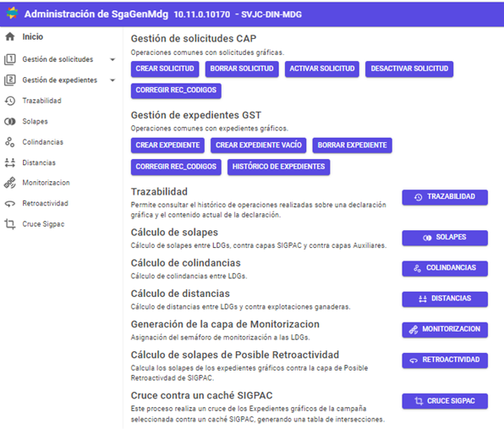Click the Cruce Sigpac crop icon in sidebar

(x=10, y=224)
